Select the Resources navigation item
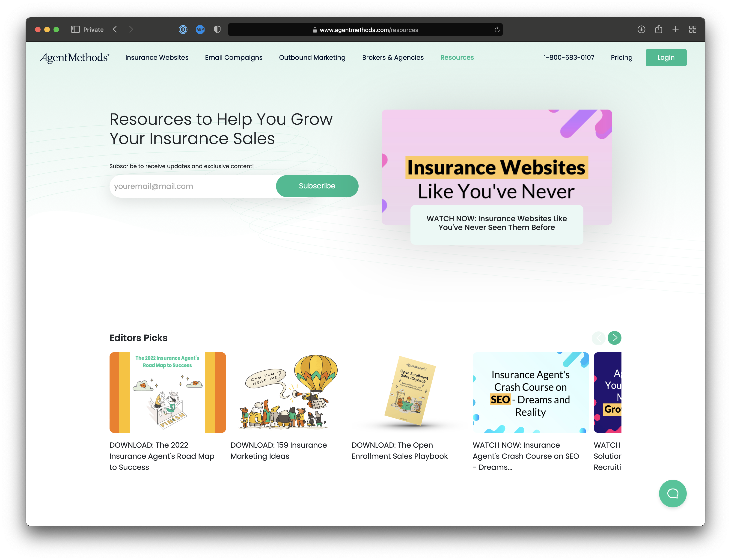 pos(457,57)
